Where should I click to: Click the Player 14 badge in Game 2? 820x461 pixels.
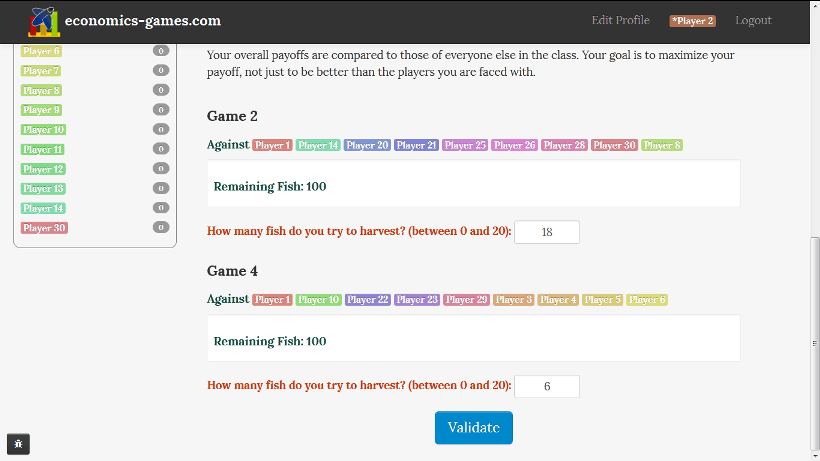tap(318, 145)
